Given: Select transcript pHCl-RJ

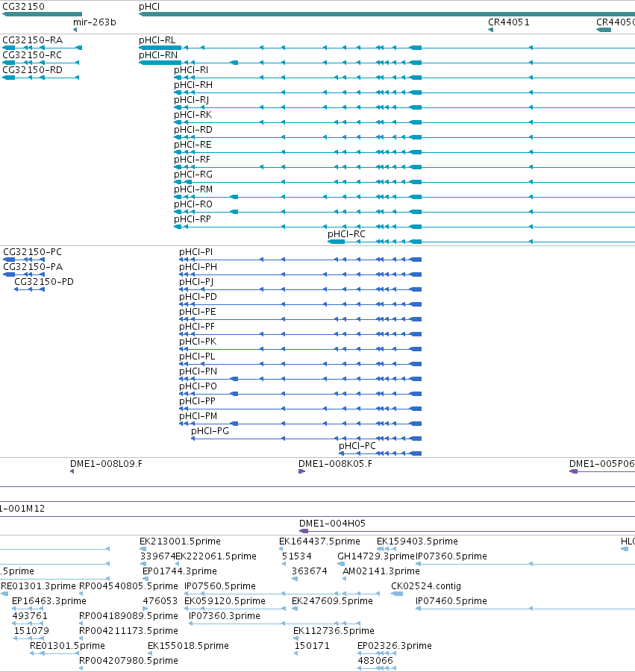Looking at the screenshot, I should pyautogui.click(x=192, y=100).
